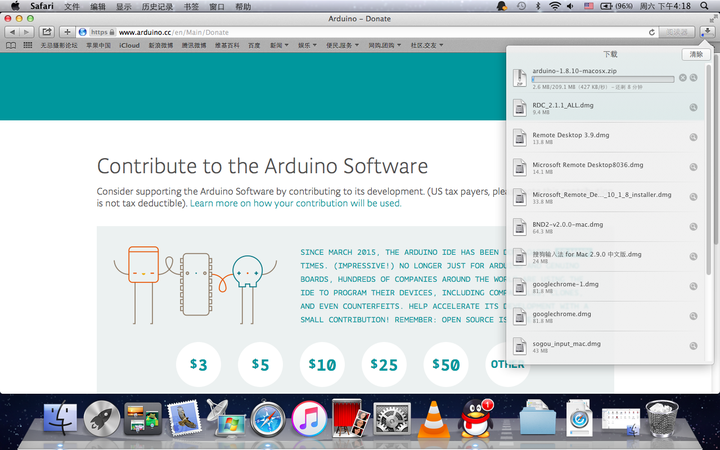Open the 书签 menu
This screenshot has height=450, width=720.
pyautogui.click(x=191, y=6)
